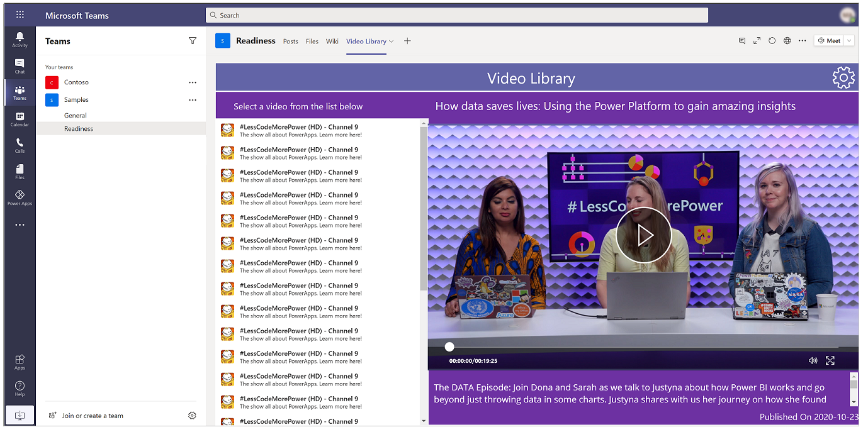Open the Calendar app icon
Screen dimensions: 868x432
click(x=20, y=119)
